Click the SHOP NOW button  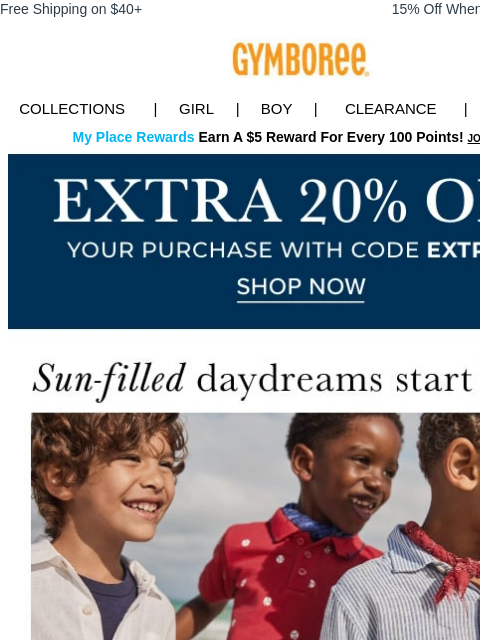[301, 287]
